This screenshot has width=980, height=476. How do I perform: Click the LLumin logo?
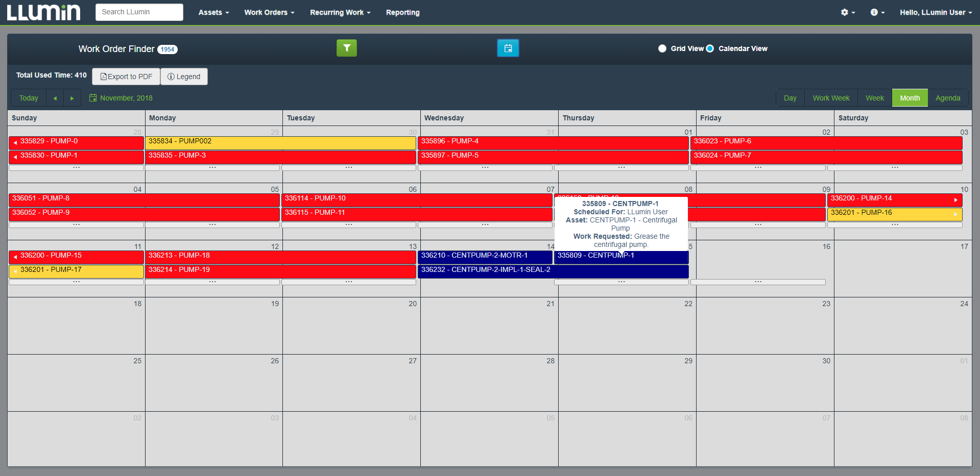(43, 12)
